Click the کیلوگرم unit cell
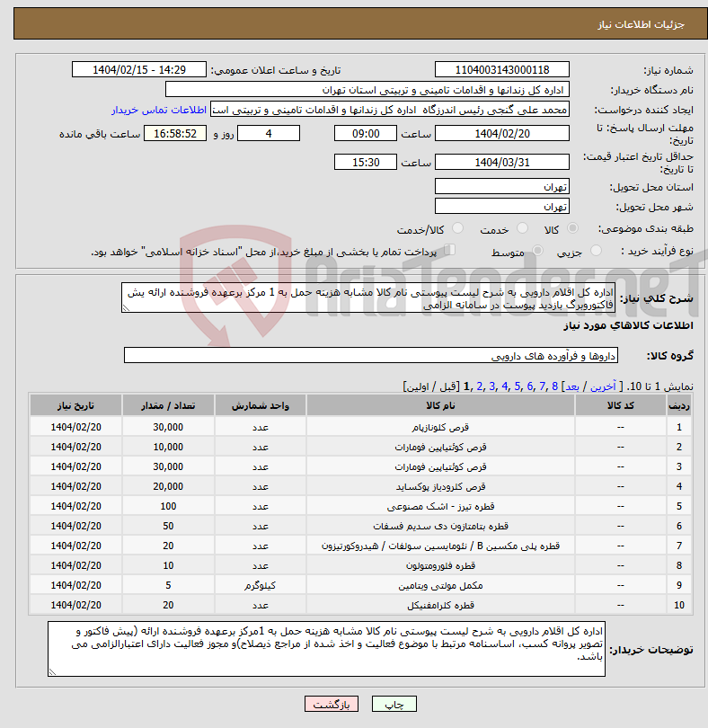The width and height of the screenshot is (708, 728). point(260,585)
